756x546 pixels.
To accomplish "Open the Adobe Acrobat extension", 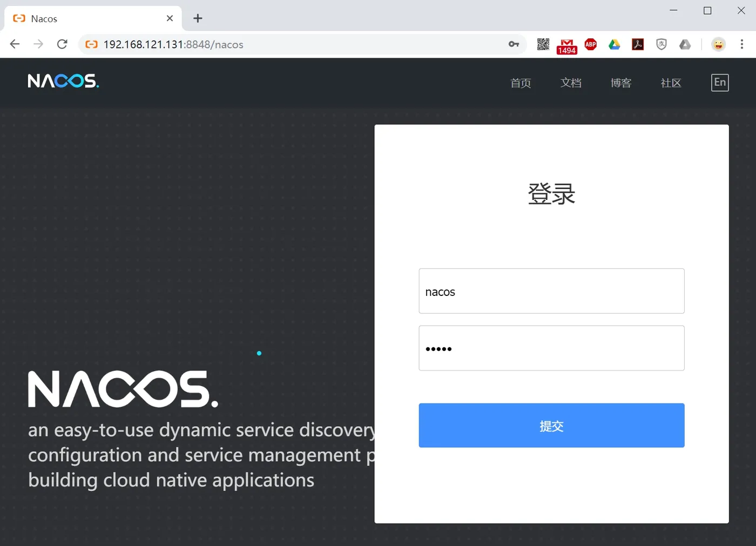I will pyautogui.click(x=638, y=44).
